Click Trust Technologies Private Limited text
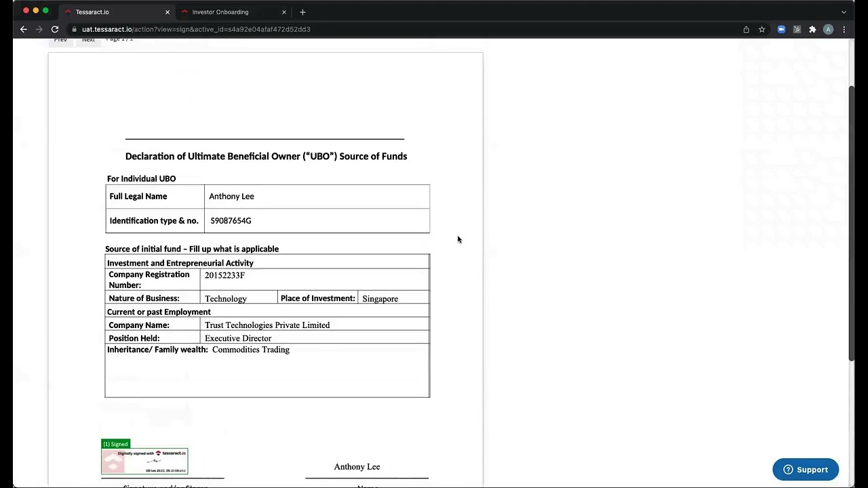This screenshot has width=868, height=488. click(267, 325)
